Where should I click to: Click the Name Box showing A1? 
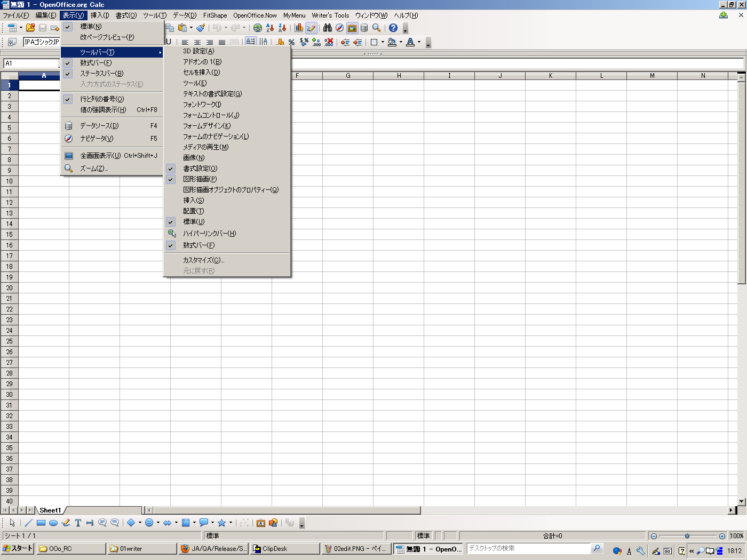pos(31,63)
